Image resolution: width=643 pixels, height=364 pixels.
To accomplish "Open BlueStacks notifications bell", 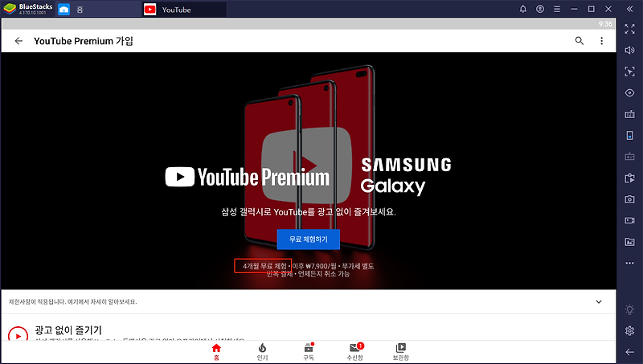I will pos(523,9).
